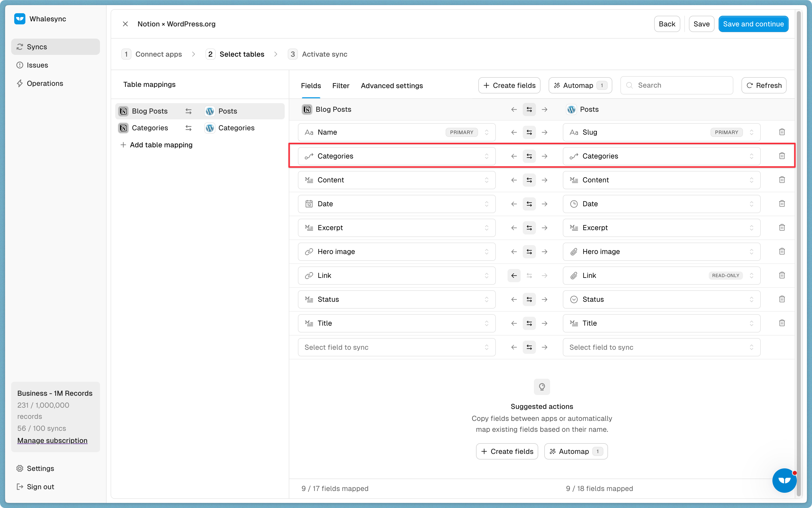The height and width of the screenshot is (508, 812).
Task: Click the Search fields input
Action: point(676,85)
